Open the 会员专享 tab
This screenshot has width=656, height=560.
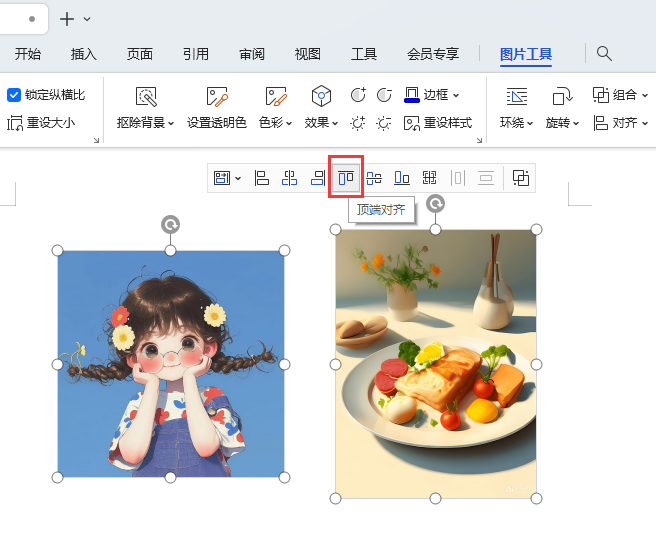click(433, 54)
